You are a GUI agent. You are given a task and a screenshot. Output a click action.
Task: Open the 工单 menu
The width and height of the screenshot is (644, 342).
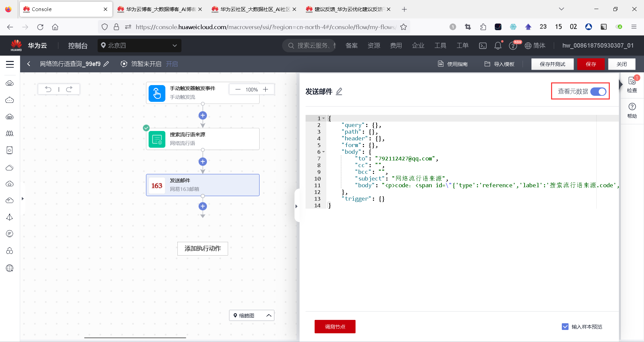[x=463, y=46]
